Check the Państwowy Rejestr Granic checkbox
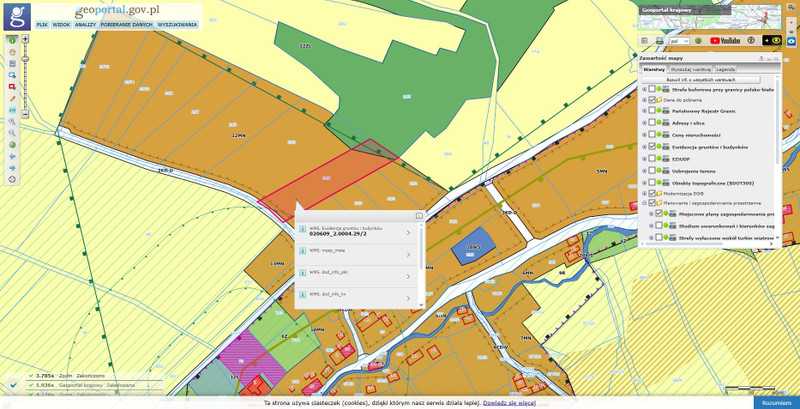Viewport: 800px width, 409px height. pyautogui.click(x=652, y=111)
